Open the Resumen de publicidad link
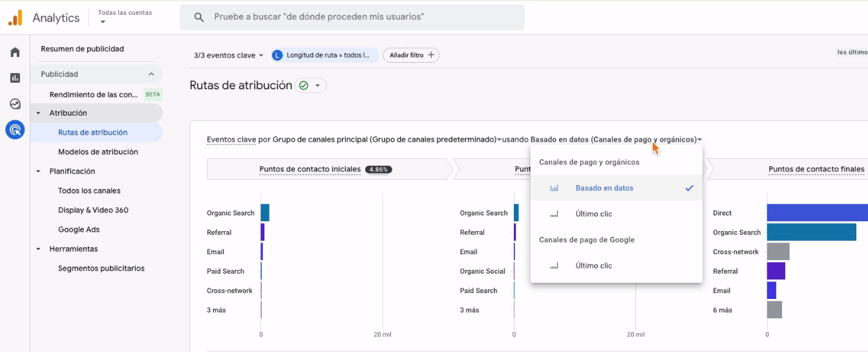Image resolution: width=868 pixels, height=352 pixels. (82, 49)
